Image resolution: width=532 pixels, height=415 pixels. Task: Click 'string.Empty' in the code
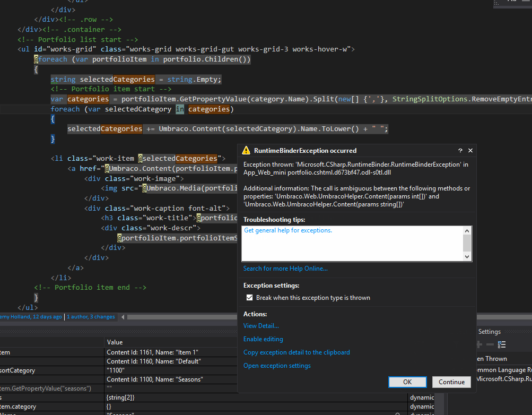tap(193, 80)
